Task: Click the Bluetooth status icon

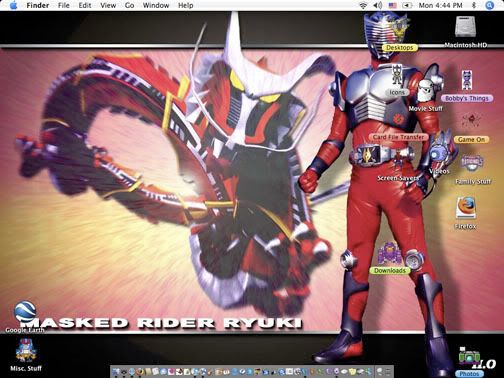Action: click(474, 5)
